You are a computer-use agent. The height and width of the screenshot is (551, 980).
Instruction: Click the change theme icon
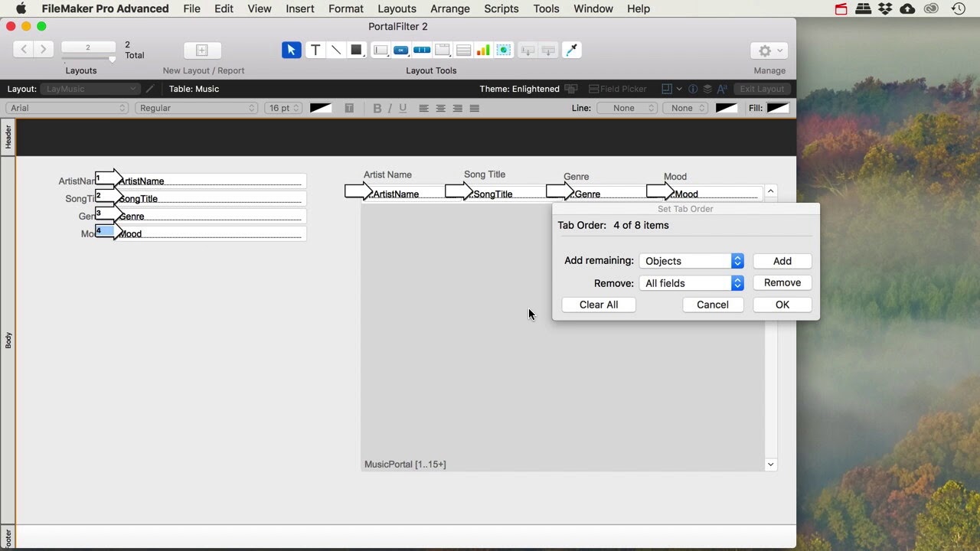pyautogui.click(x=570, y=89)
